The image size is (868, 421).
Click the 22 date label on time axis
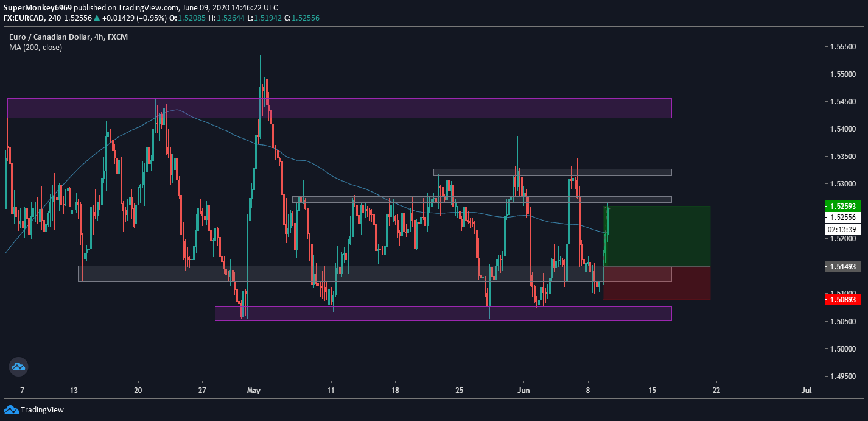[x=716, y=390]
